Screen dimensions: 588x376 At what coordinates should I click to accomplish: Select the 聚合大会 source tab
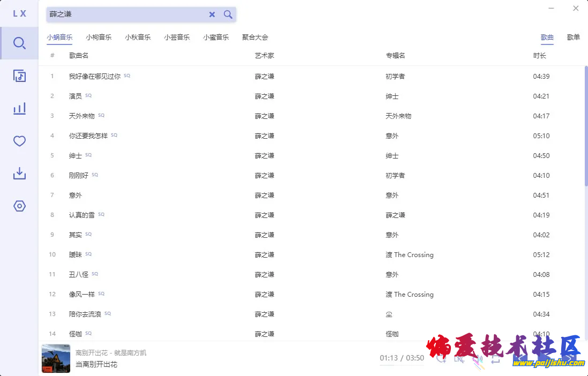(255, 37)
